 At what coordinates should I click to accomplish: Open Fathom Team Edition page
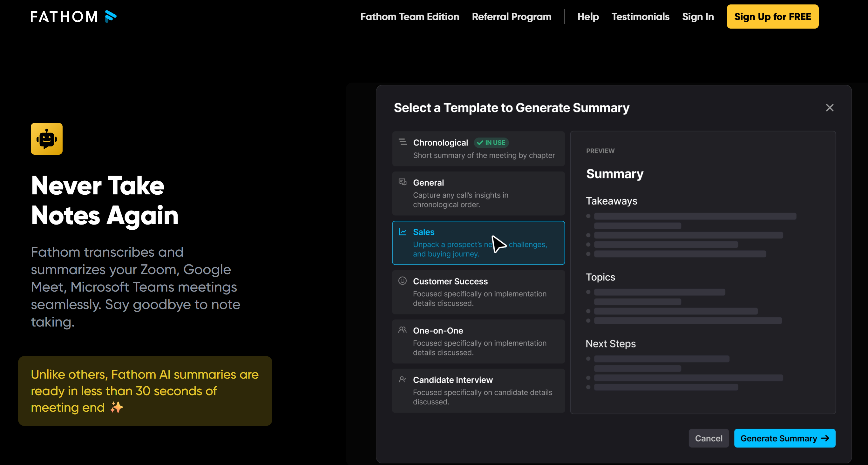tap(410, 17)
